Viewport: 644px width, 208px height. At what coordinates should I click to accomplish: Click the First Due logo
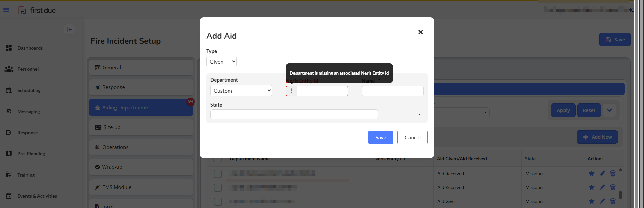[37, 10]
